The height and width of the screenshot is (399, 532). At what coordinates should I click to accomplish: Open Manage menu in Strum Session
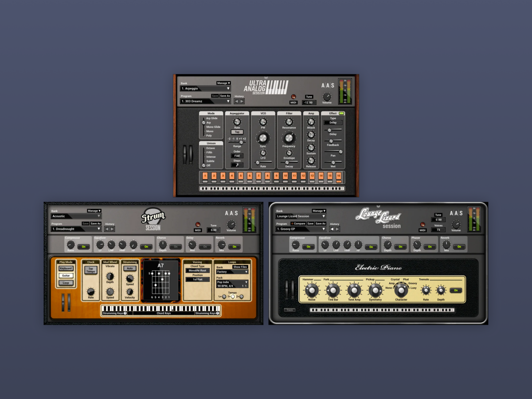click(x=94, y=211)
